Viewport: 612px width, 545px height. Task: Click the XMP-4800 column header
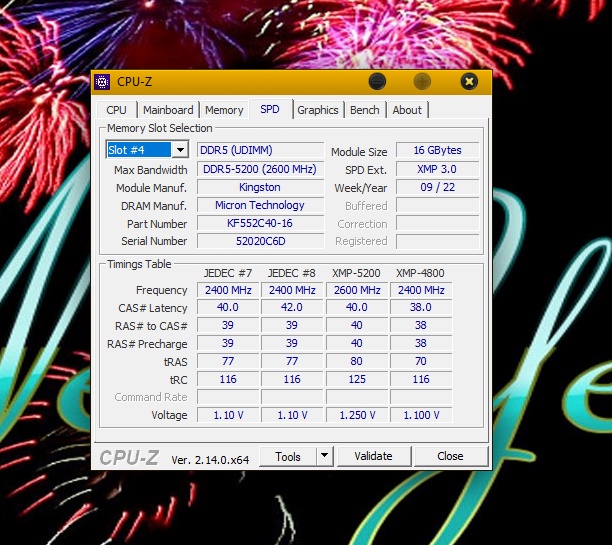coord(420,273)
